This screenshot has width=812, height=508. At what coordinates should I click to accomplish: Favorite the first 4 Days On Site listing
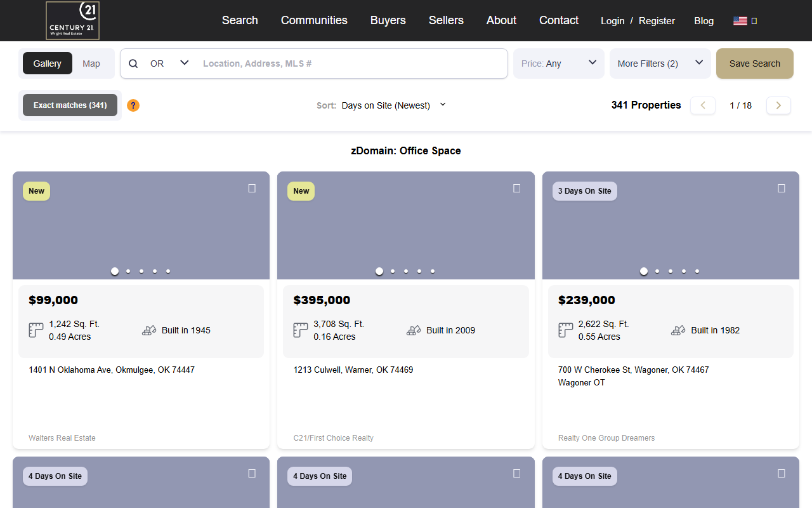(252, 474)
